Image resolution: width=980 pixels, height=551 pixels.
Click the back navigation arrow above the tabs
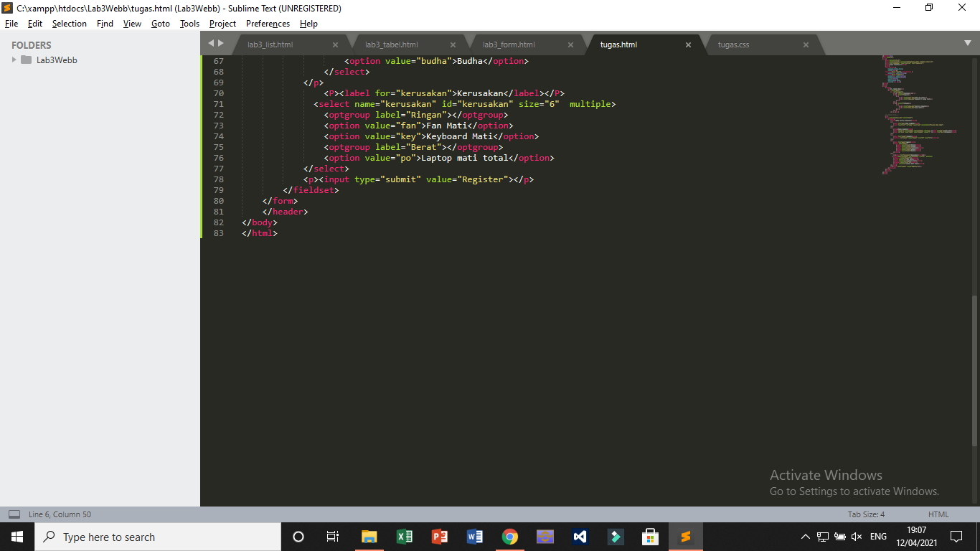[x=211, y=43]
